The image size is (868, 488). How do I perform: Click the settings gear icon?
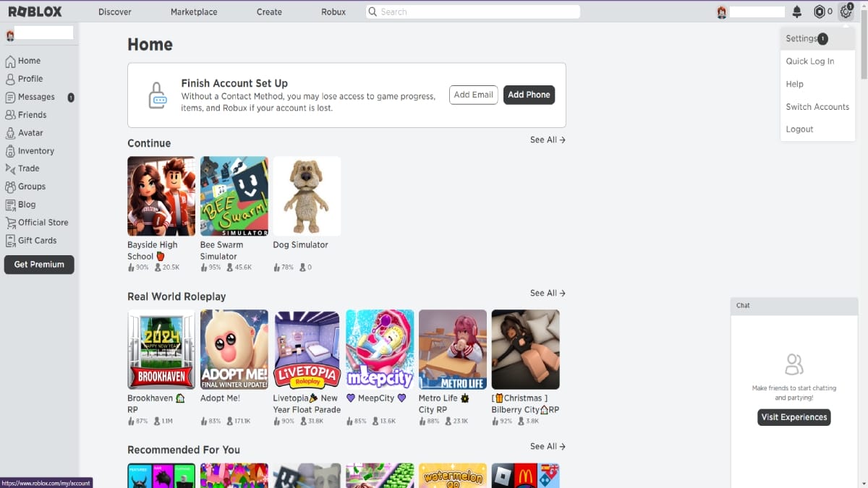[x=846, y=12]
